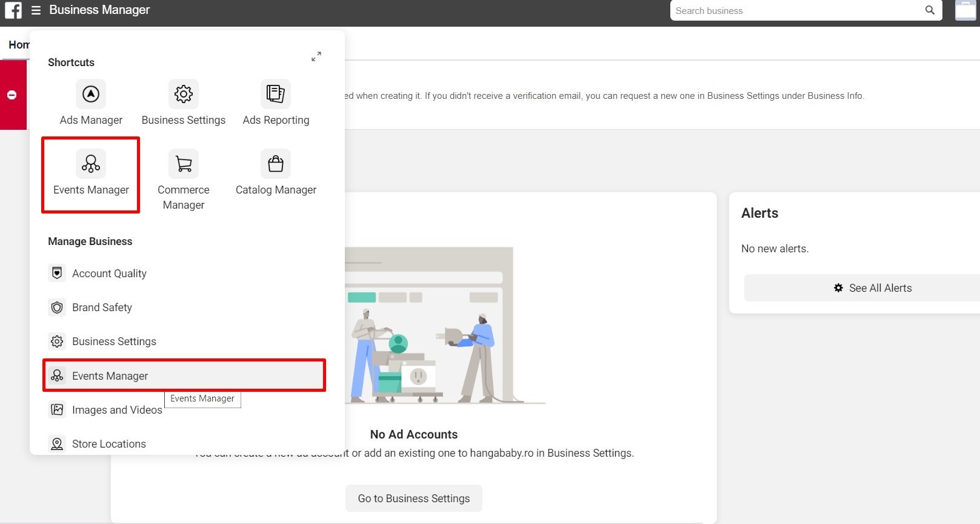The width and height of the screenshot is (980, 524).
Task: Open the profile avatar at top right
Action: tap(966, 10)
